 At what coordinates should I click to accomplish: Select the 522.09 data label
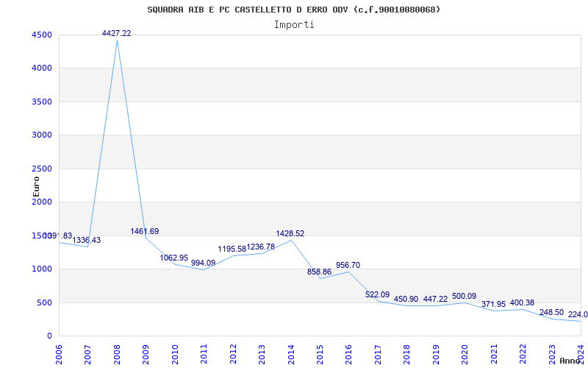pos(378,294)
